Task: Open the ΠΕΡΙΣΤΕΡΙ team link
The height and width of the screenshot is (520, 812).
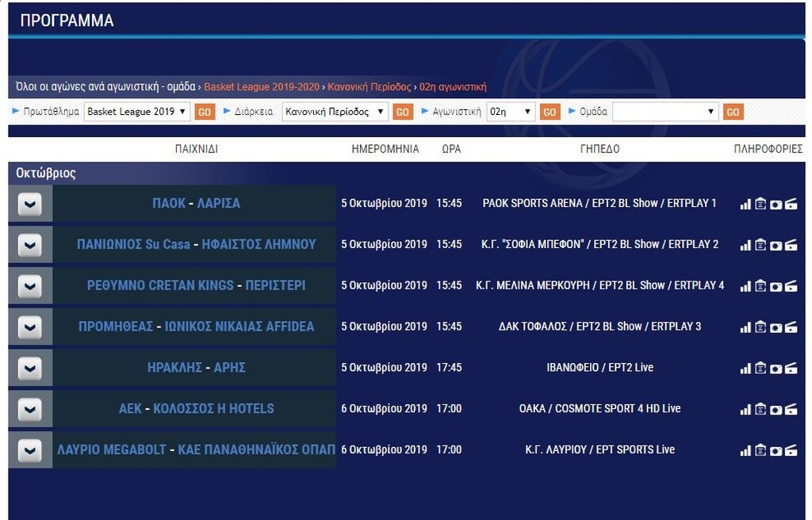Action: [x=275, y=285]
